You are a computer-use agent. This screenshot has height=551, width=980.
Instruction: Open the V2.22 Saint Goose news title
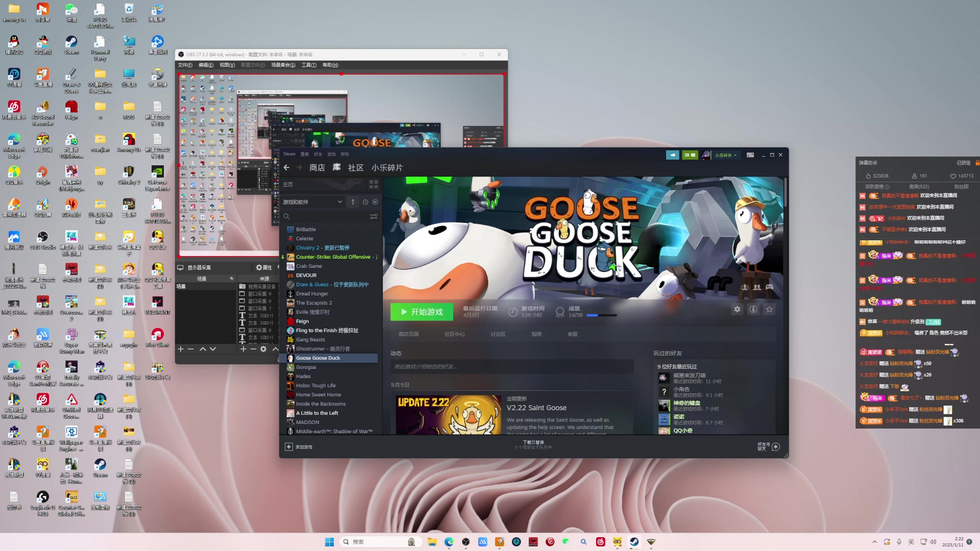click(x=536, y=408)
